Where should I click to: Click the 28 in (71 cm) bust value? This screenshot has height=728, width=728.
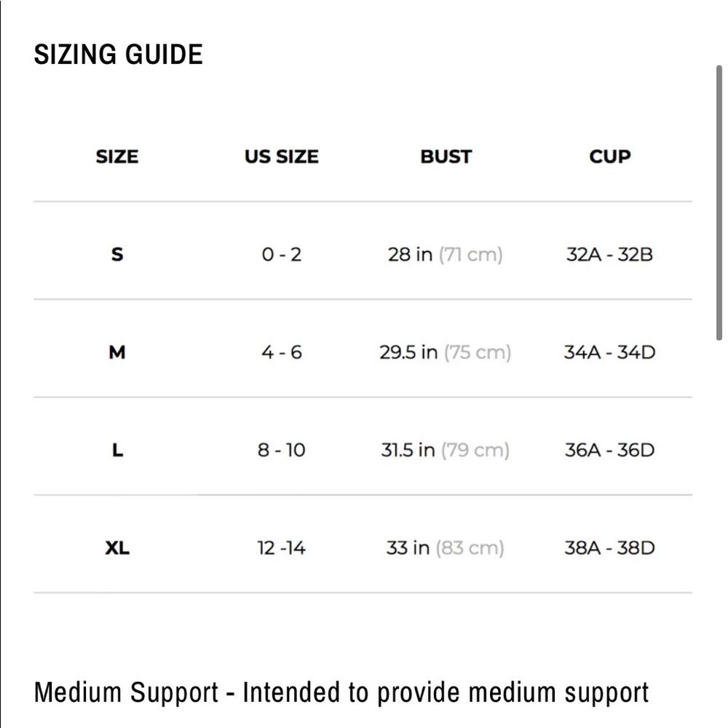point(446,254)
